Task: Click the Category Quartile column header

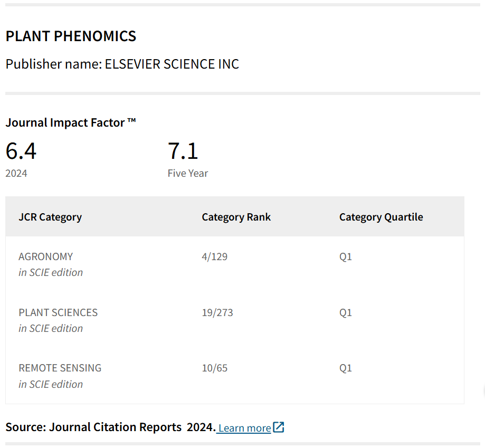Action: (x=381, y=217)
